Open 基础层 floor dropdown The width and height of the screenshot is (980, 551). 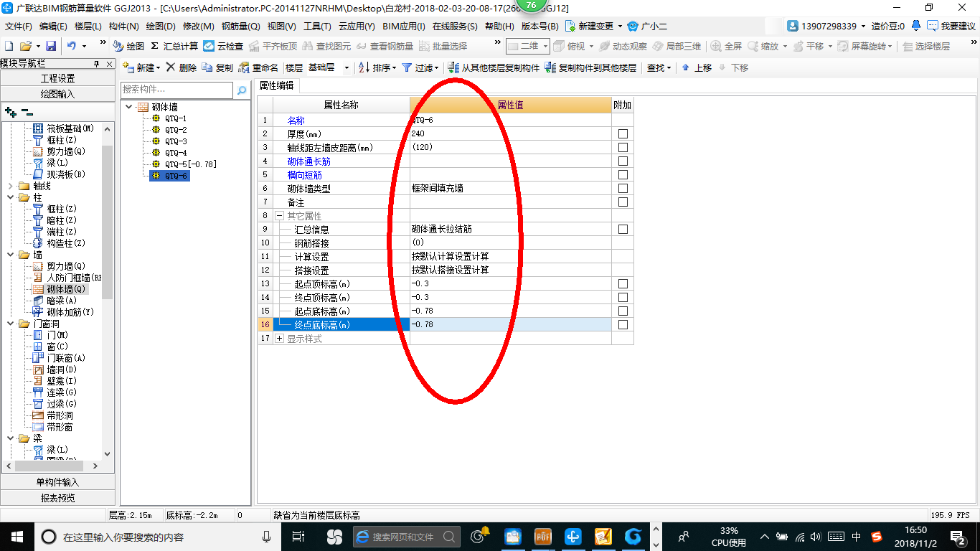(347, 68)
